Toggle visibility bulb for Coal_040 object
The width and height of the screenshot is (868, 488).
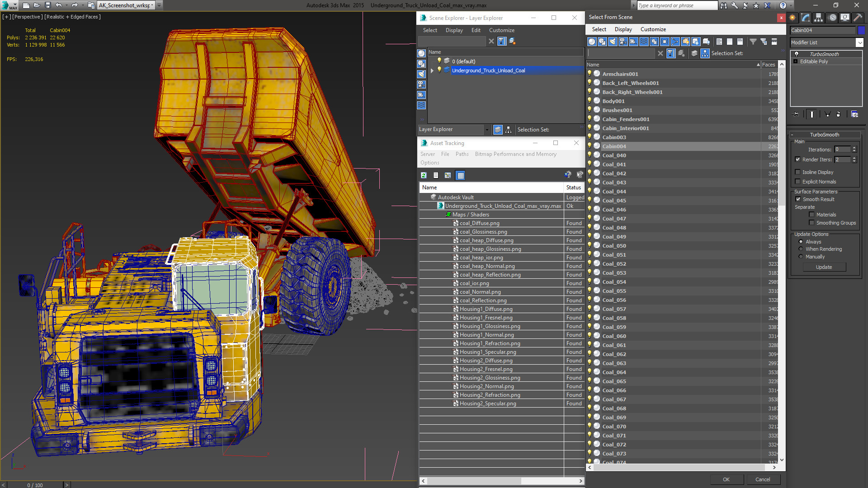click(x=590, y=155)
